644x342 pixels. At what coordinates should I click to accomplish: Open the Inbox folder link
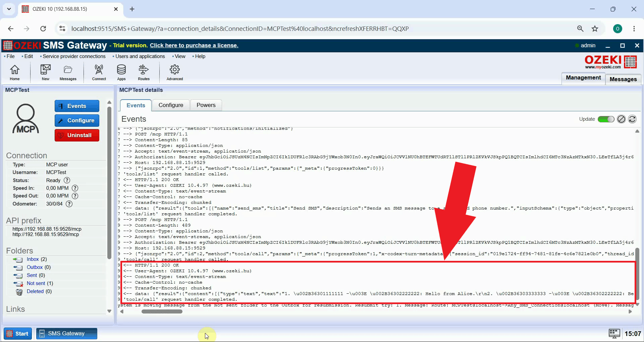(x=33, y=259)
